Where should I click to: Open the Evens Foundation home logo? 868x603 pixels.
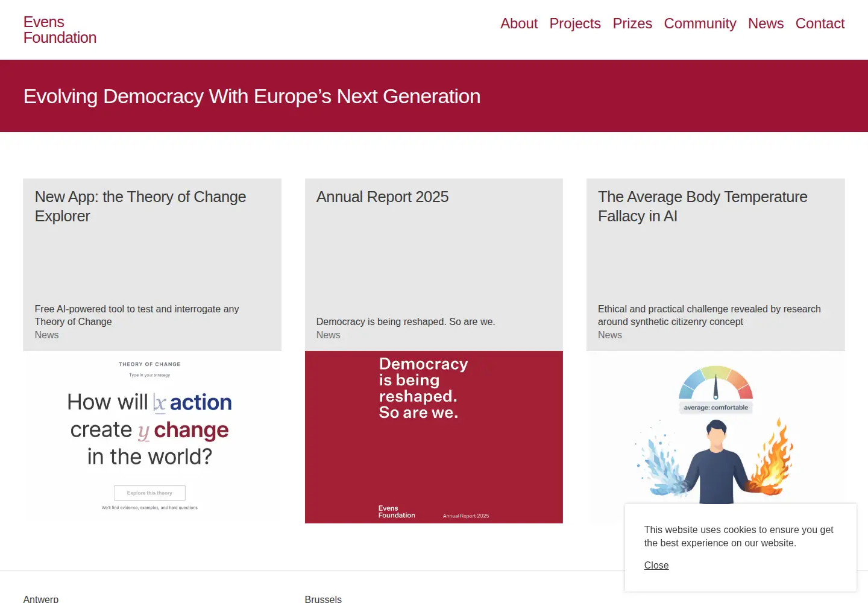60,30
